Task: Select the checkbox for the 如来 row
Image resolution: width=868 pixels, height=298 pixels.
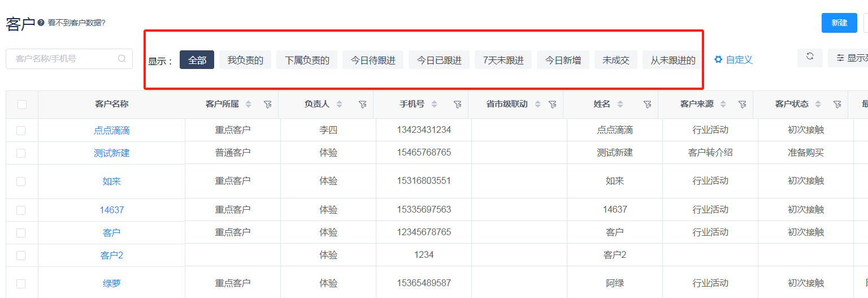Action: (x=21, y=182)
